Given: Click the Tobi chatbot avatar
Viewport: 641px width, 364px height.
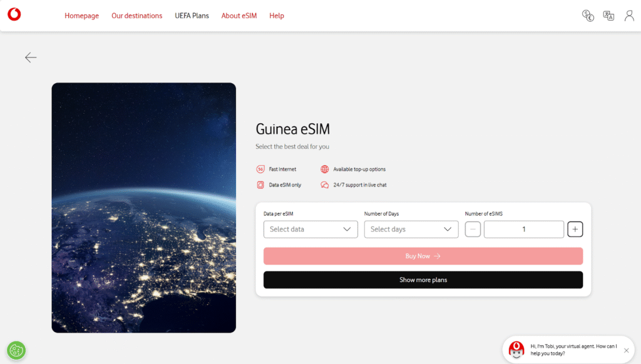Looking at the screenshot, I should pyautogui.click(x=516, y=350).
